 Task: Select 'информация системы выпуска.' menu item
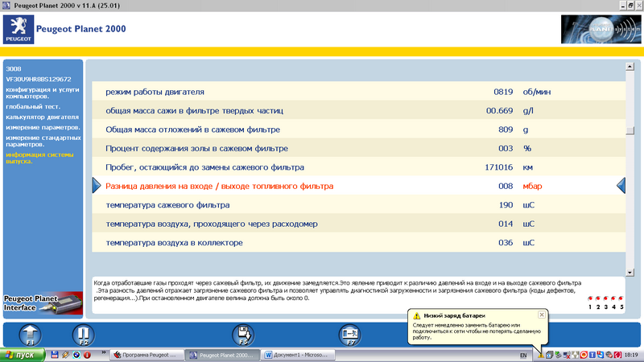coord(42,158)
